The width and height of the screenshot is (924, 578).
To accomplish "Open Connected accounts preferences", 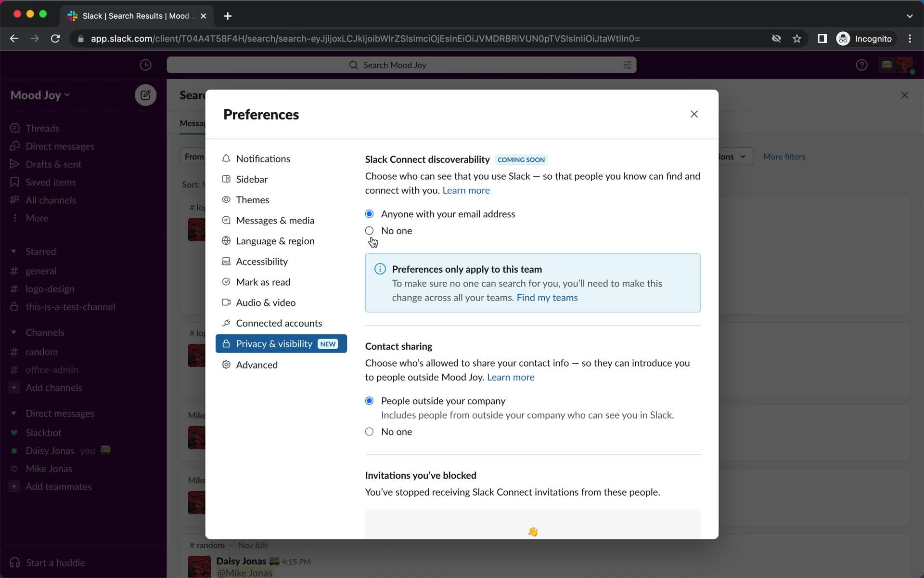I will [278, 323].
